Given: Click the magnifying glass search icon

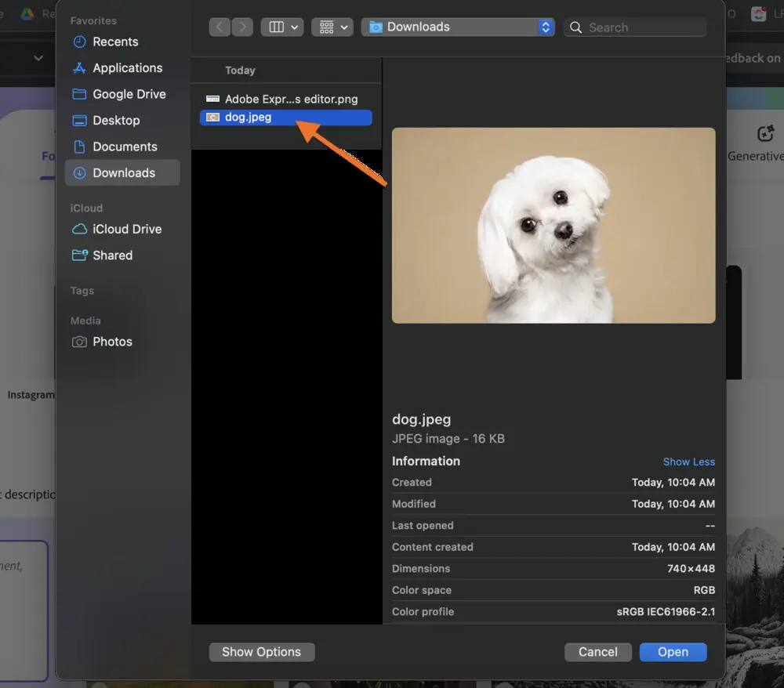Looking at the screenshot, I should pyautogui.click(x=575, y=27).
